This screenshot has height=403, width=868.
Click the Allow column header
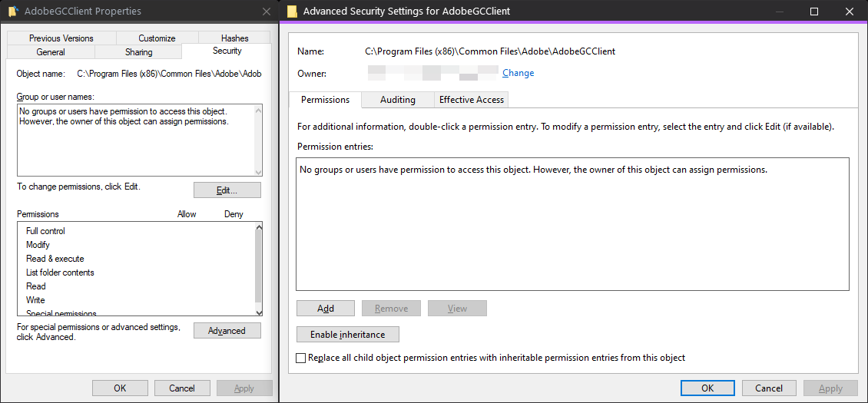[187, 214]
